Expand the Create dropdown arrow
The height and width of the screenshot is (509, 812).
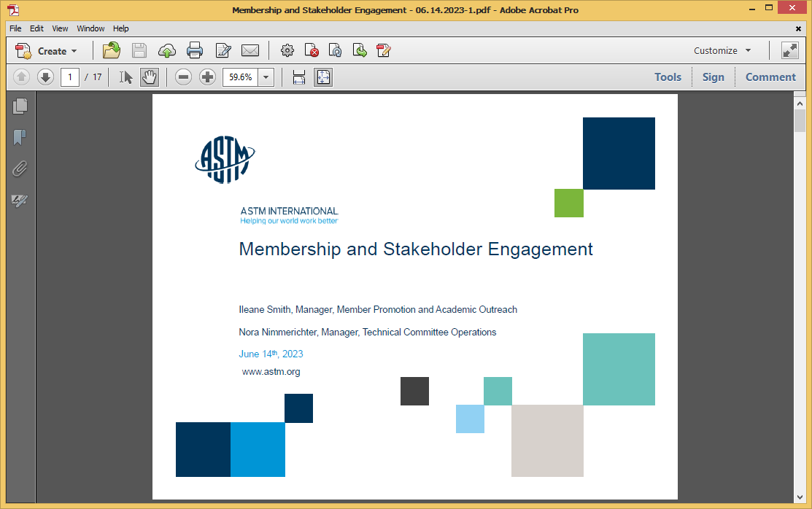pyautogui.click(x=74, y=51)
